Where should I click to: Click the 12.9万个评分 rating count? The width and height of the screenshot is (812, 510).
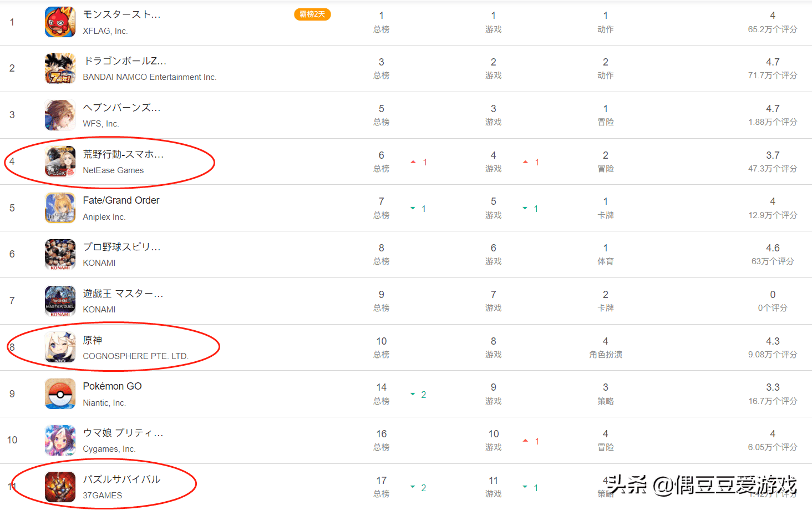pos(773,215)
